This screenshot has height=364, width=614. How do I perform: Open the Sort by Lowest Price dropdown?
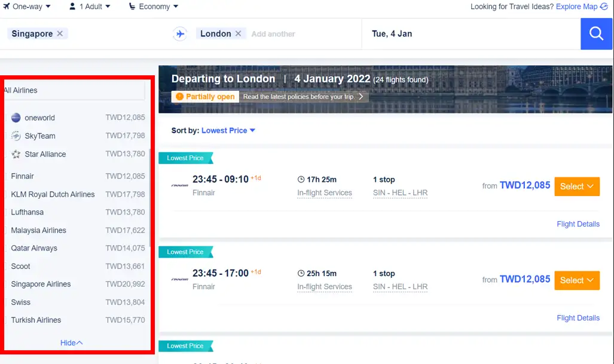click(x=228, y=130)
